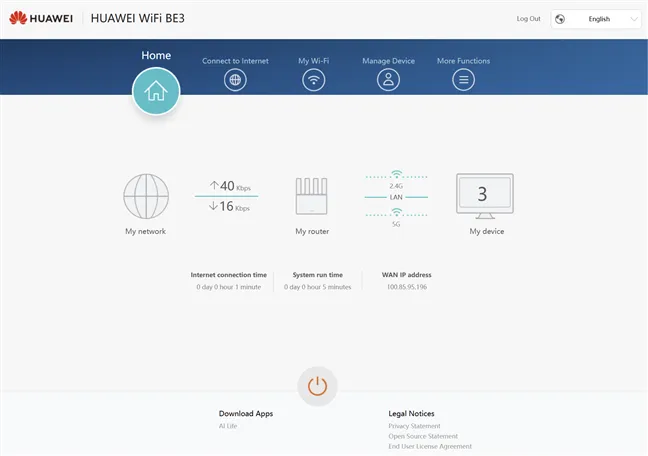Open the End User License Agreement link

(430, 446)
